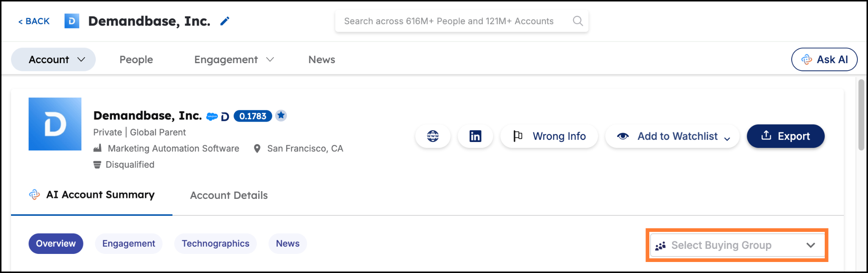Click the industry factory icon
This screenshot has width=868, height=273.
(97, 148)
